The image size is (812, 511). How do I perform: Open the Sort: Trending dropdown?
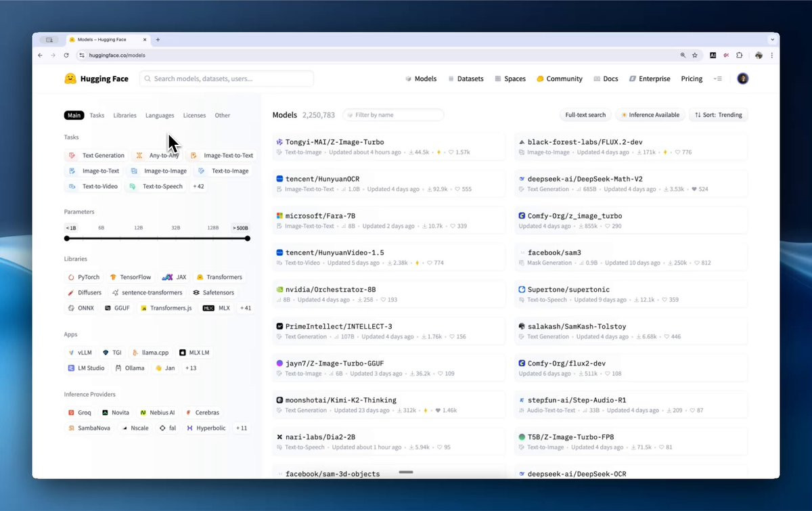point(719,115)
